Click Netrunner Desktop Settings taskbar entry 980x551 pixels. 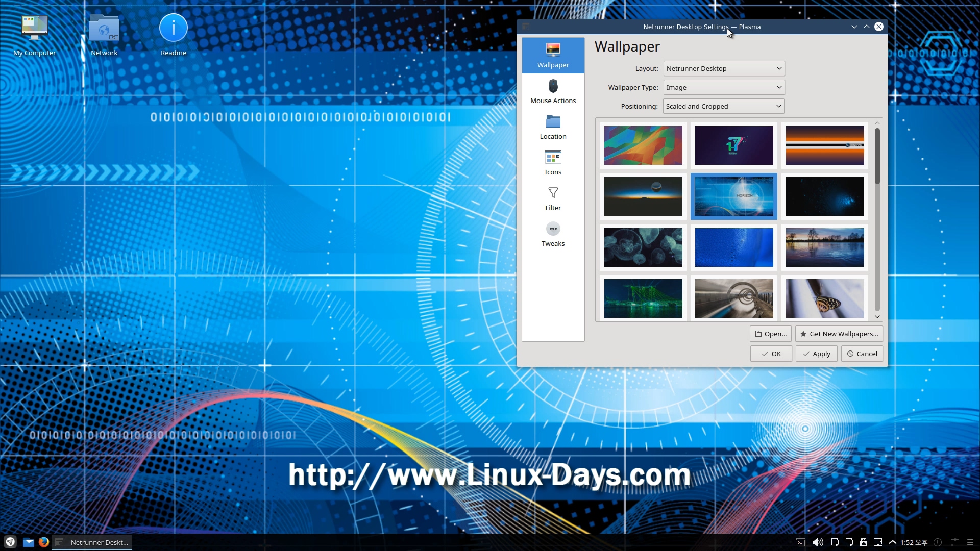92,542
